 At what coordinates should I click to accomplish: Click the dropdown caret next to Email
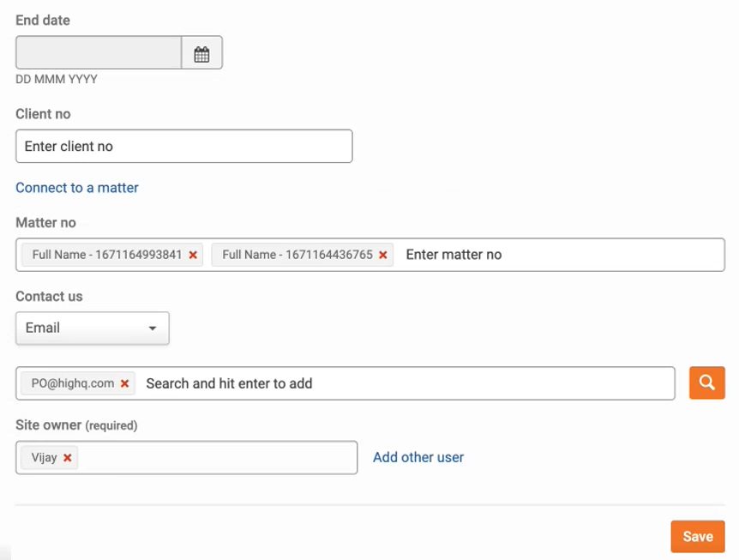(153, 328)
